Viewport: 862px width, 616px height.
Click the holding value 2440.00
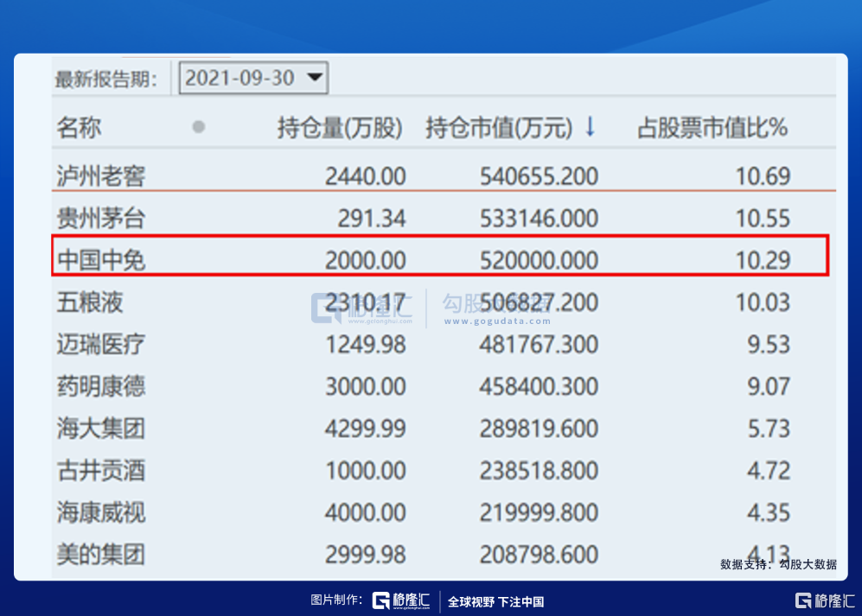[366, 176]
